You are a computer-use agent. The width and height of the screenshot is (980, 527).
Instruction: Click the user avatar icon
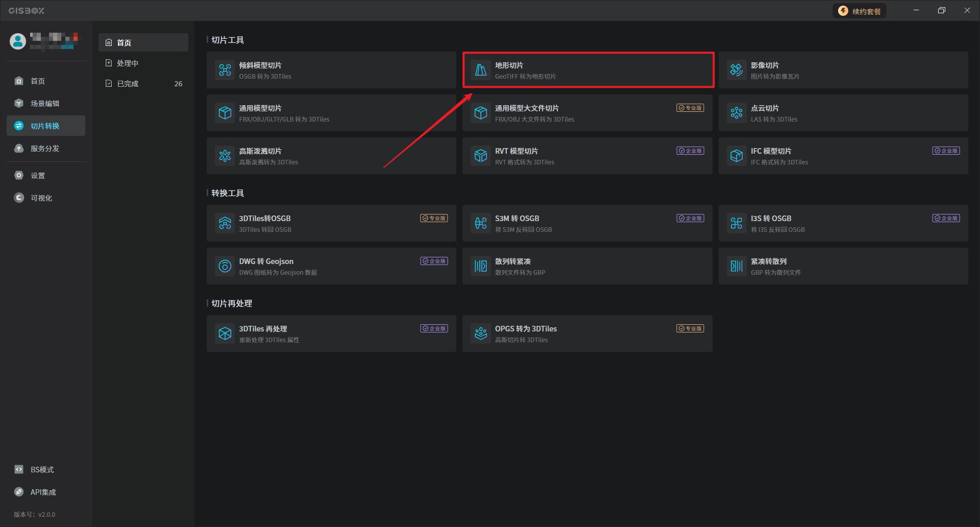18,41
